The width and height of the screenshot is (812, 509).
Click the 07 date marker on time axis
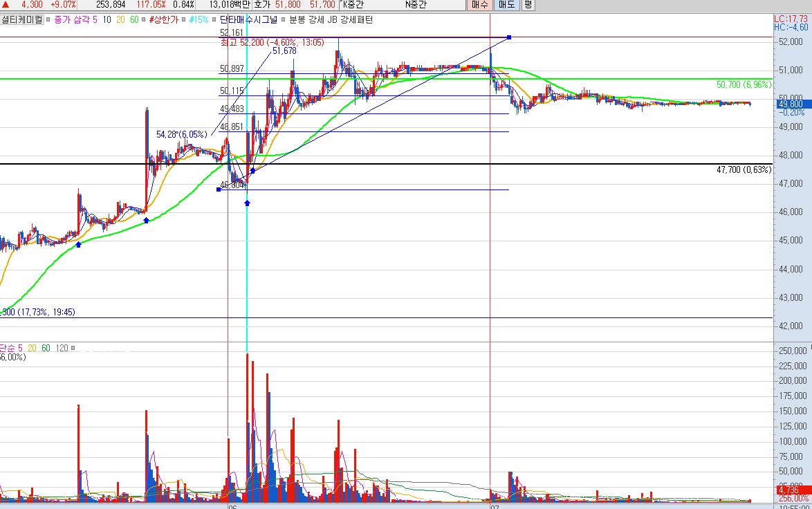[x=495, y=506]
